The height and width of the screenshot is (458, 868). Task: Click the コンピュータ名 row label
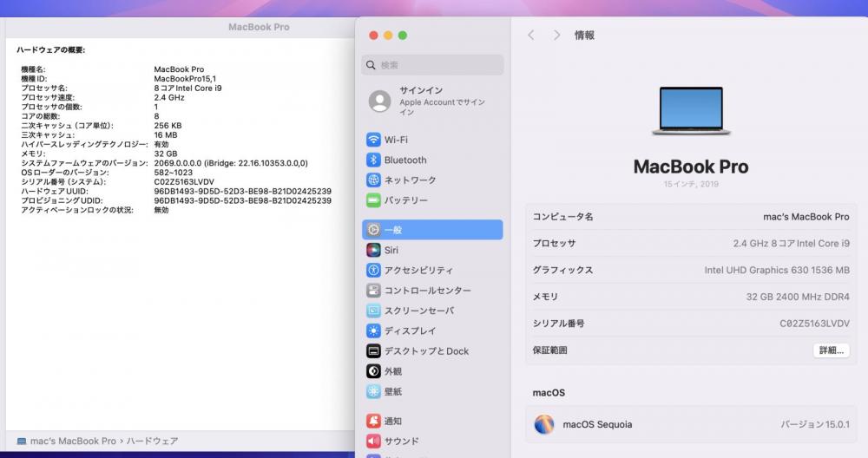pyautogui.click(x=562, y=217)
